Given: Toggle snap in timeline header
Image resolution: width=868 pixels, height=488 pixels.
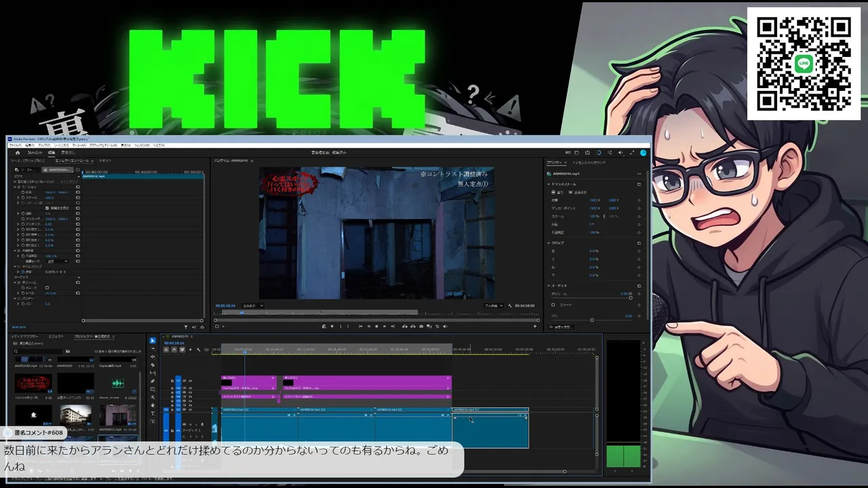Looking at the screenshot, I should coord(174,350).
